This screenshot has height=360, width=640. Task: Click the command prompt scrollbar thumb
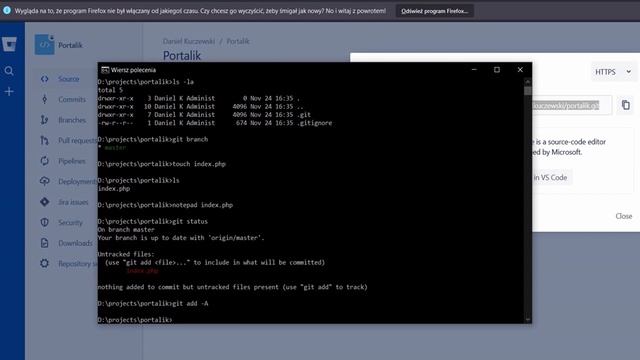tap(527, 90)
